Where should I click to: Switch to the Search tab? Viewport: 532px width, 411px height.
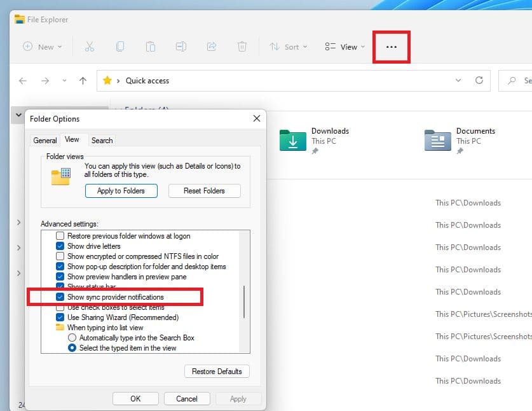click(x=102, y=141)
